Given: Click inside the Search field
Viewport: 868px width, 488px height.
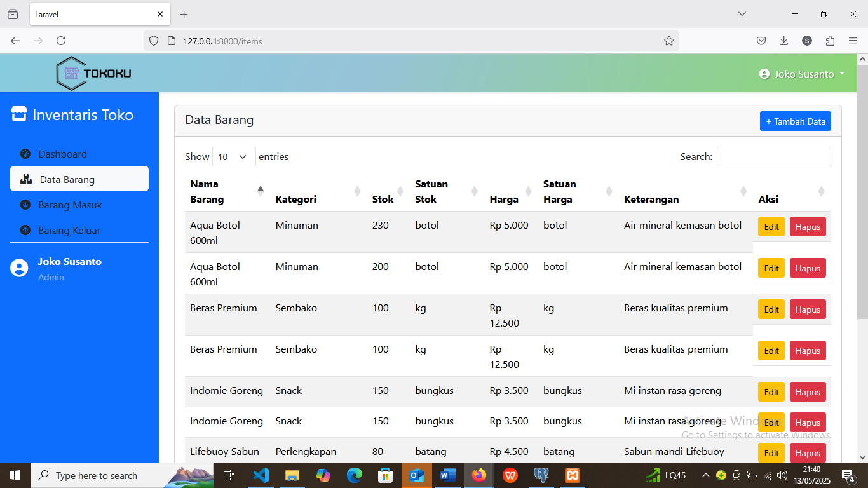Looking at the screenshot, I should pos(773,156).
